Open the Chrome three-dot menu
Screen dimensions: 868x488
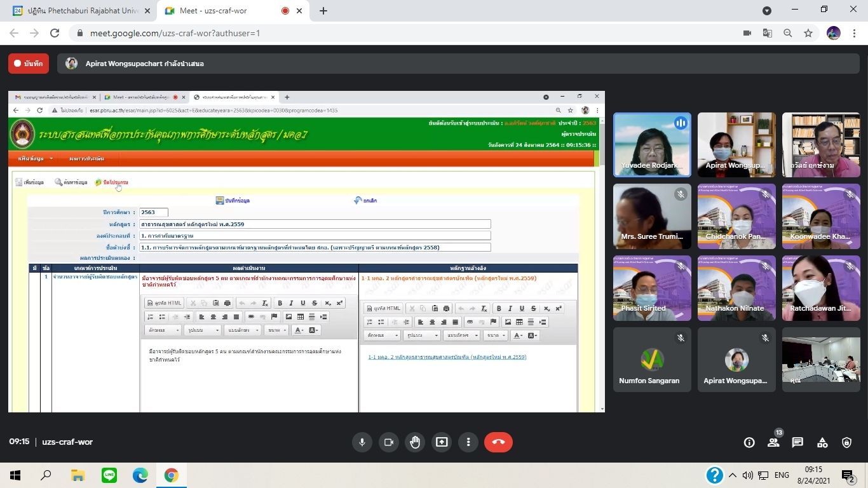[855, 33]
